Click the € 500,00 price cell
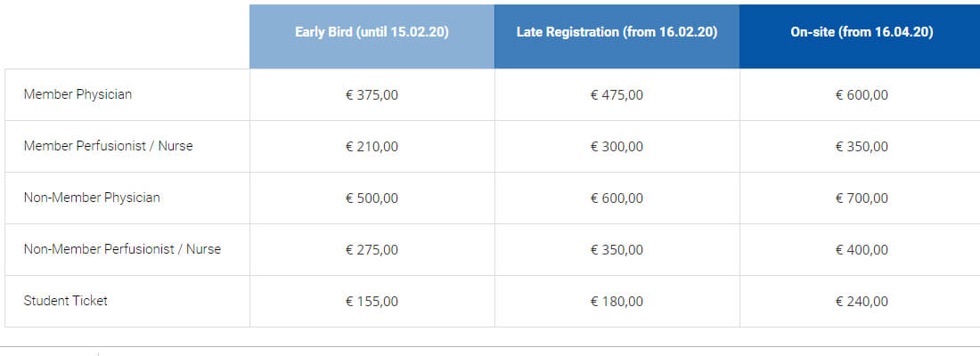Image resolution: width=980 pixels, height=356 pixels. [372, 198]
